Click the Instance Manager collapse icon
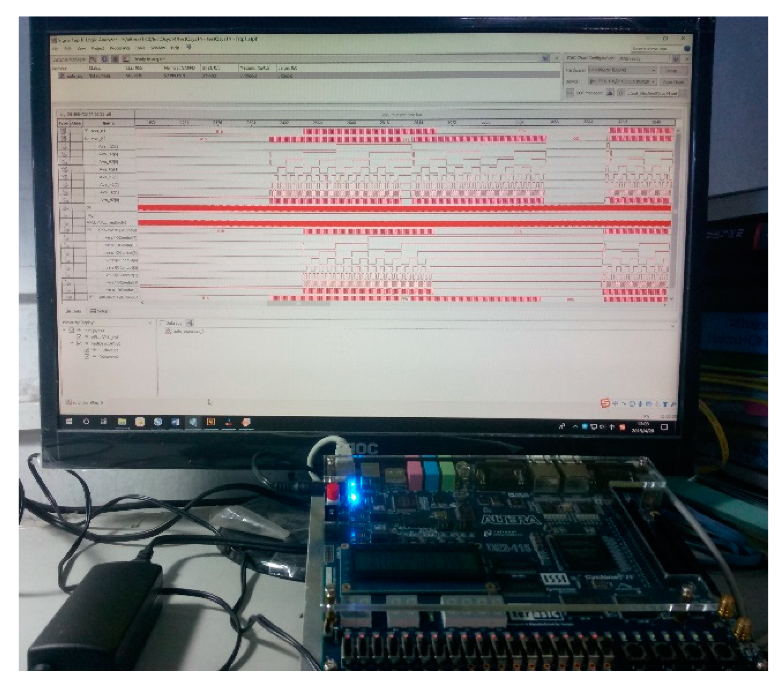Screen dimensions: 784x689 pyautogui.click(x=546, y=58)
